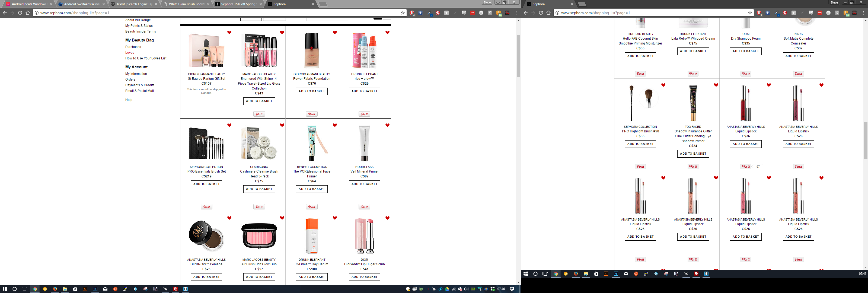Click left window vertical scrollbar thumb

518,56
